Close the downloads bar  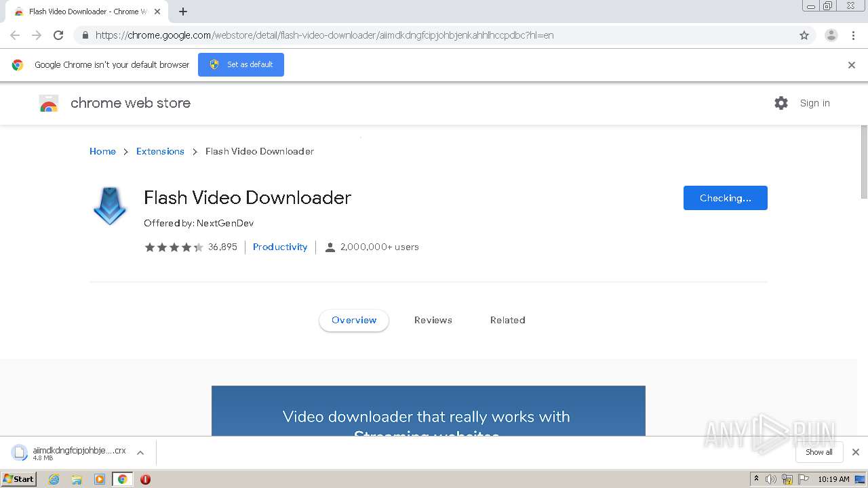click(855, 452)
